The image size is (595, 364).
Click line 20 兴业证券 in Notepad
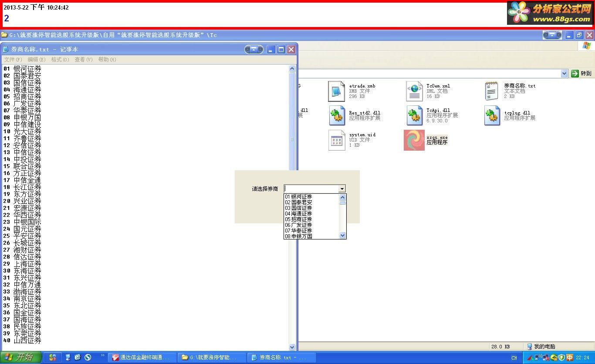(x=22, y=201)
